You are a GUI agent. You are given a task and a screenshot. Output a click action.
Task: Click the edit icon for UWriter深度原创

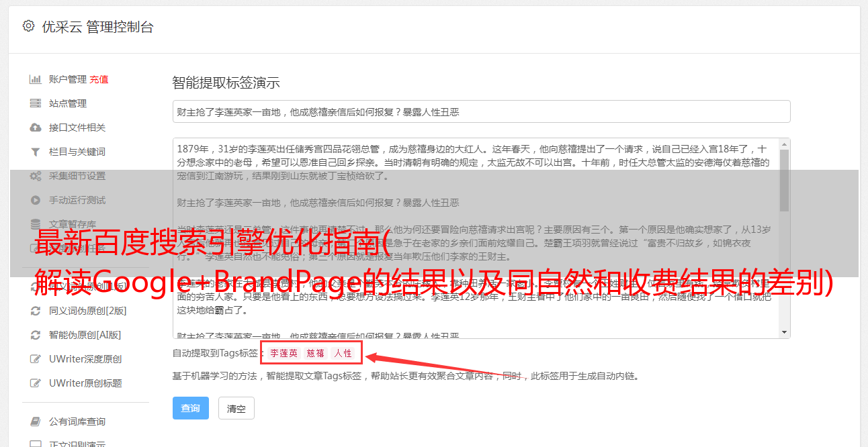tap(35, 359)
